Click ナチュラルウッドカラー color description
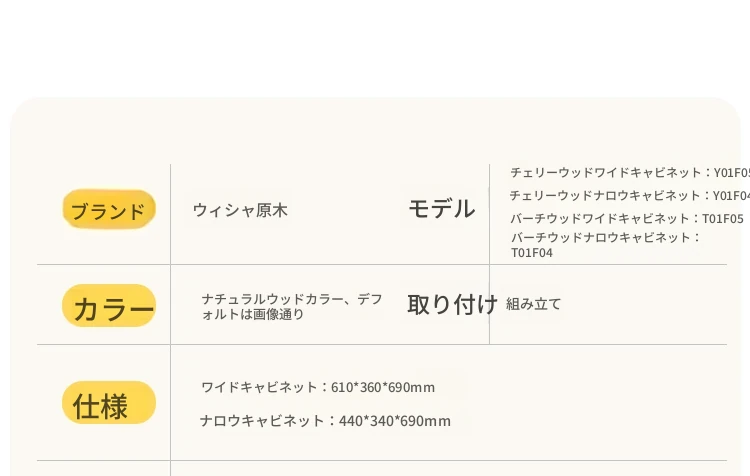 click(273, 299)
